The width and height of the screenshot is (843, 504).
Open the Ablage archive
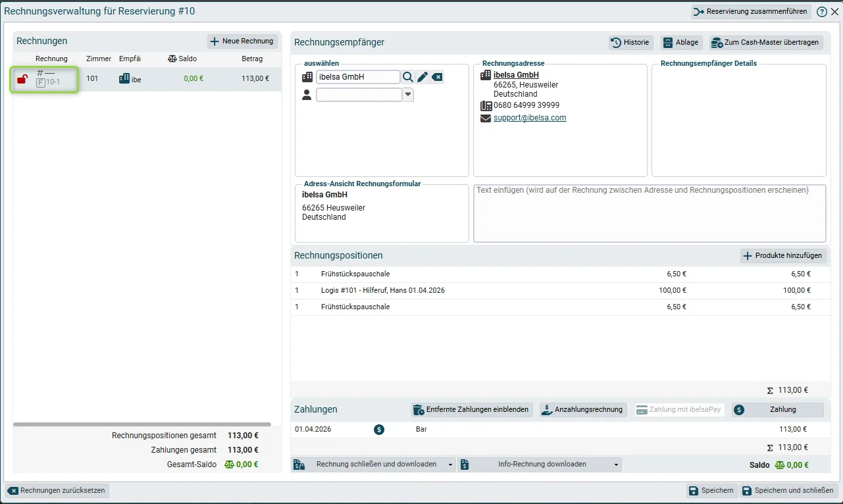(682, 42)
